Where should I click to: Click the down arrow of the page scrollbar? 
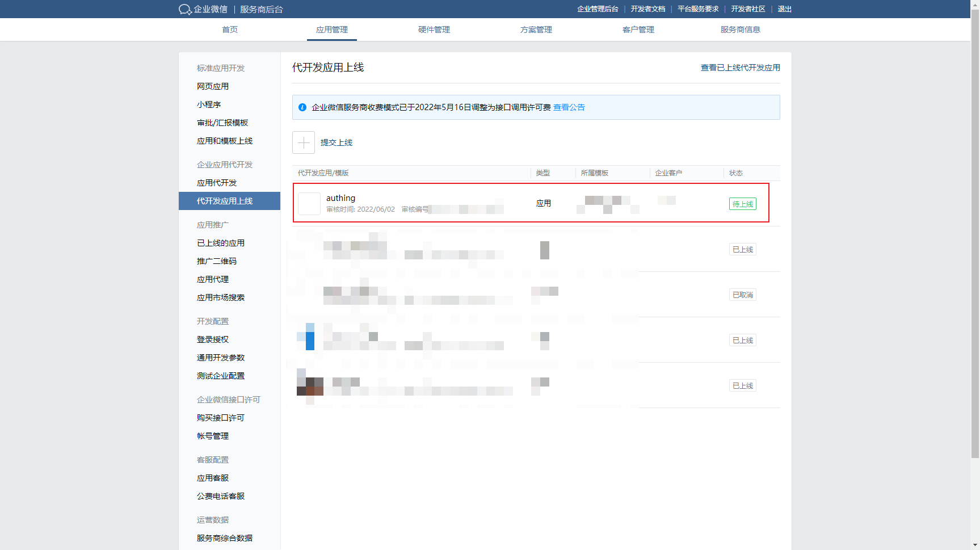[975, 545]
